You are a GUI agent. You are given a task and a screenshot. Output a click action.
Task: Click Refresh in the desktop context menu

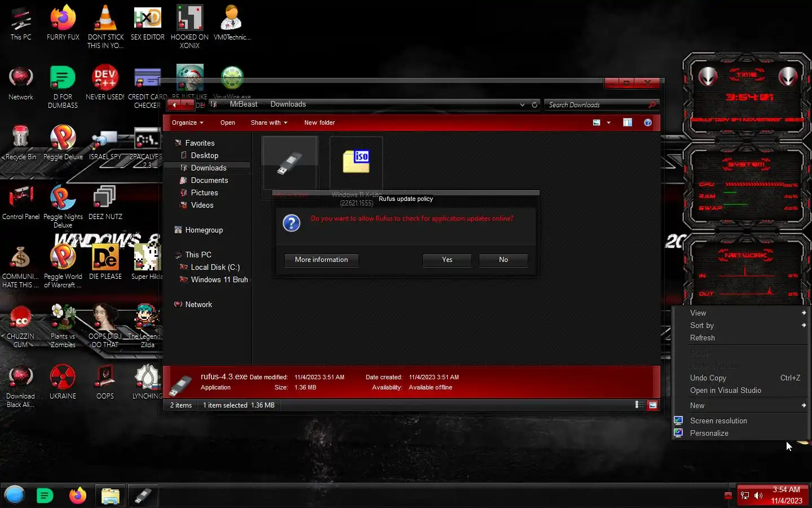click(740, 338)
